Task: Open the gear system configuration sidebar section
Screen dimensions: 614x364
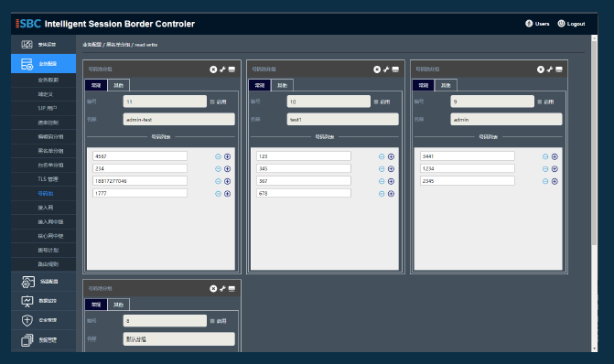Action: [x=44, y=282]
